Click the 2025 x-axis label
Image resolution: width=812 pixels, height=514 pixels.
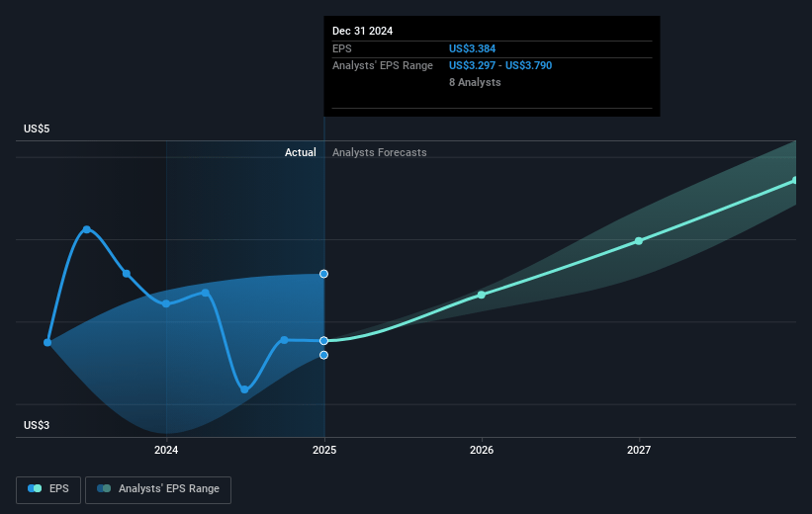[324, 450]
